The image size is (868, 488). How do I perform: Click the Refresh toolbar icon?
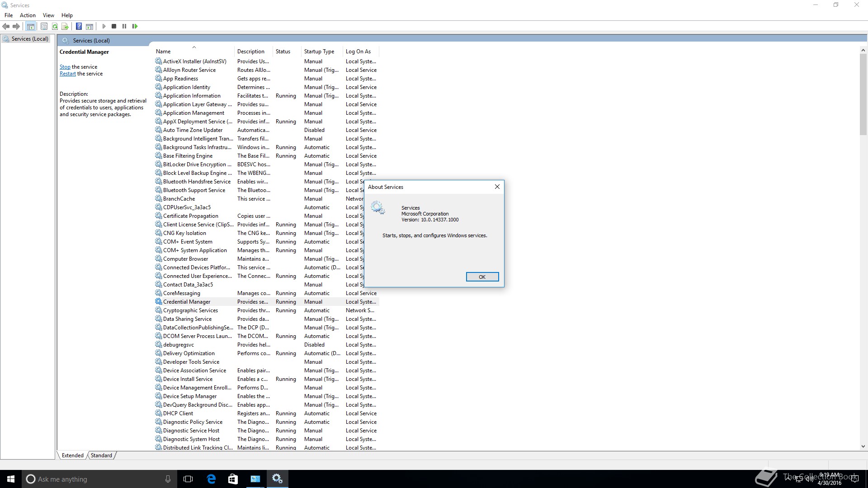(55, 26)
